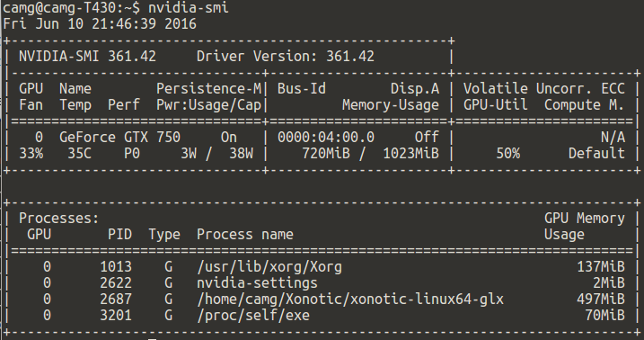Image resolution: width=644 pixels, height=340 pixels.
Task: Click the 'Process name' column header
Action: coord(245,235)
